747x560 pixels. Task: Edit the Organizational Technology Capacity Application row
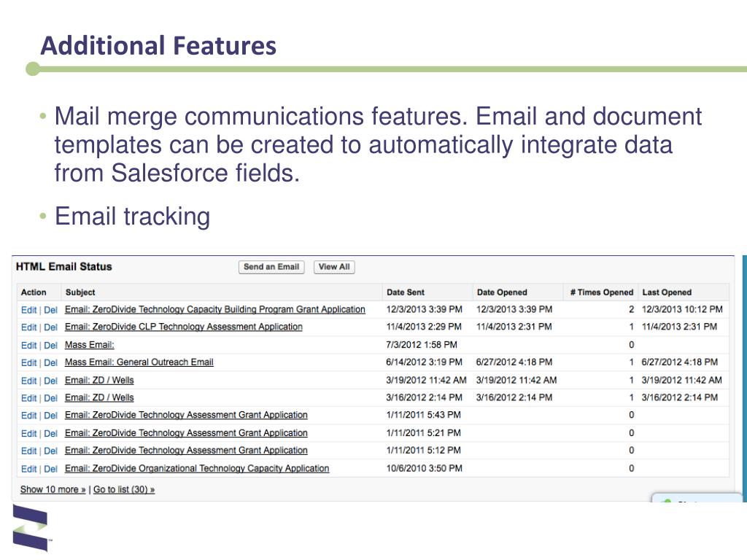28,469
